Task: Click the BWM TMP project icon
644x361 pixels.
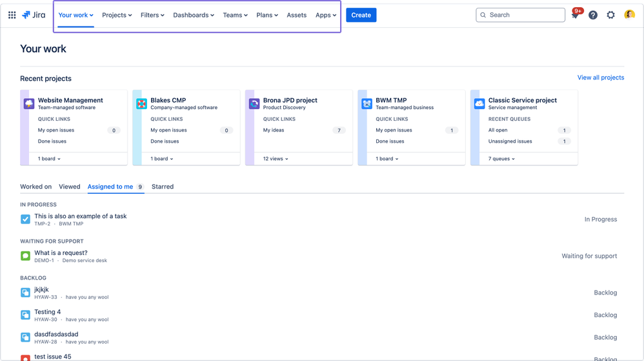Action: pyautogui.click(x=367, y=103)
